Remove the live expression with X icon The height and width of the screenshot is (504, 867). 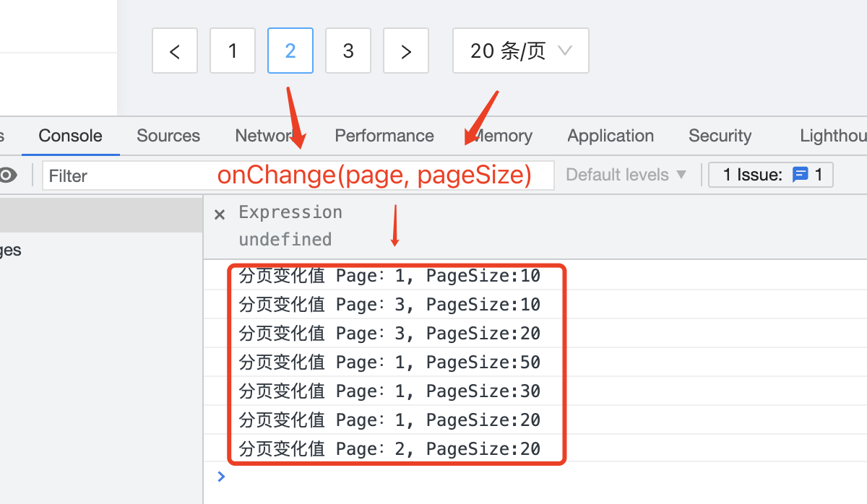click(220, 214)
